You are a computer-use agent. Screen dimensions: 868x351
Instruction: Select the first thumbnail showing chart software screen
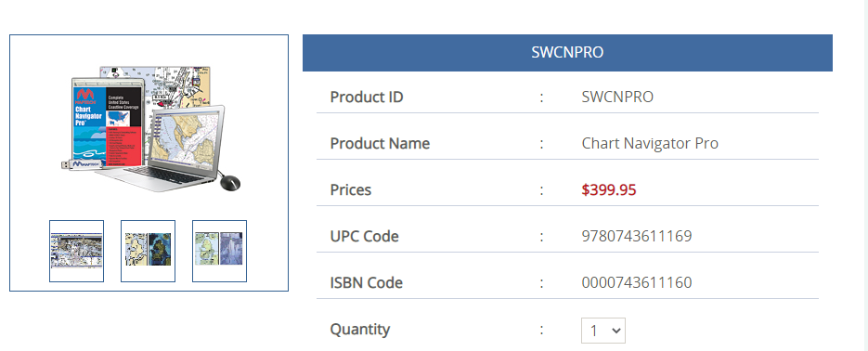pos(76,251)
